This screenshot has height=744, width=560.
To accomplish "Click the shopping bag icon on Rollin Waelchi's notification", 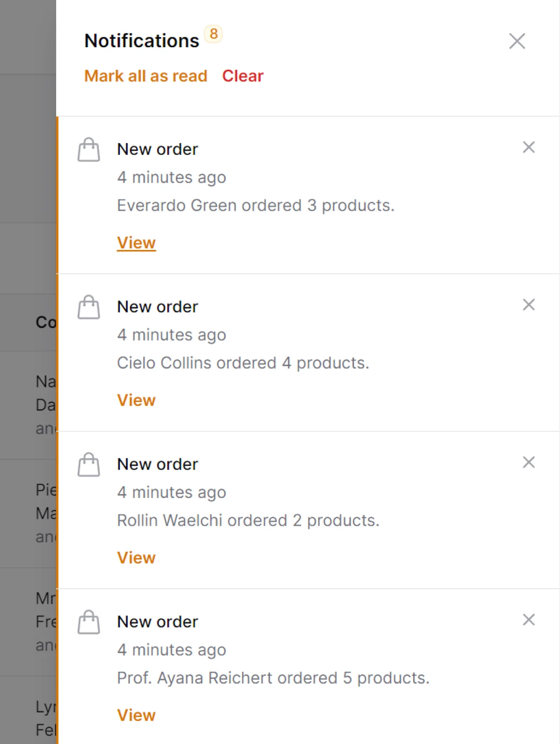I will tap(89, 464).
